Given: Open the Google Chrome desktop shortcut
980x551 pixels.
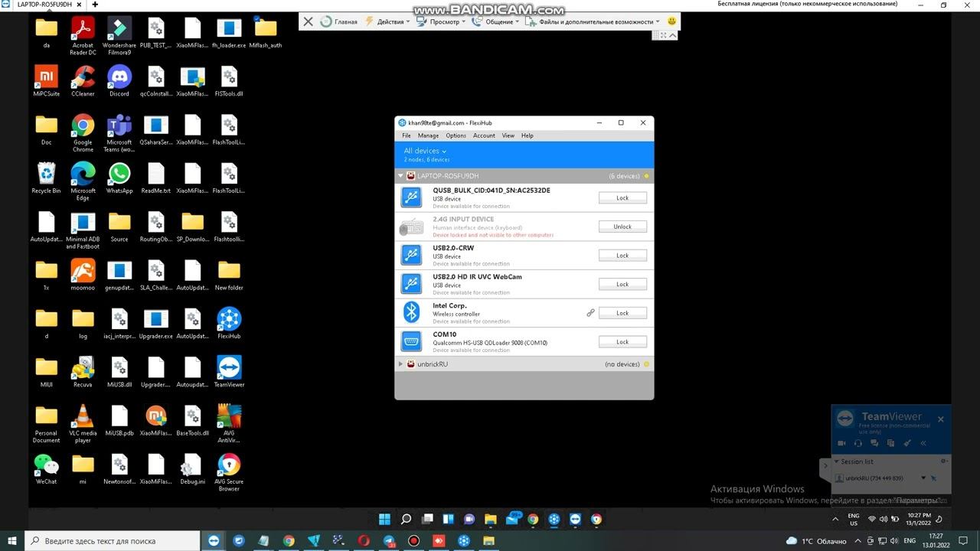Looking at the screenshot, I should click(x=83, y=133).
